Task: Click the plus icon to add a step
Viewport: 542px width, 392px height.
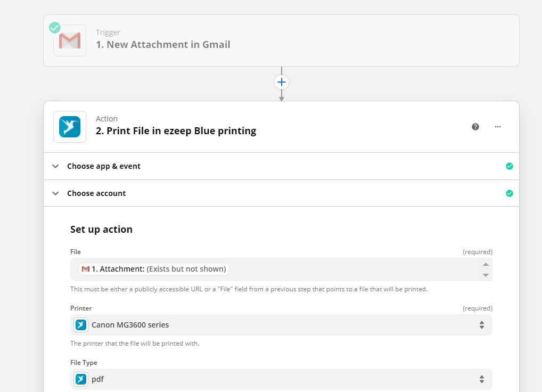Action: point(281,82)
